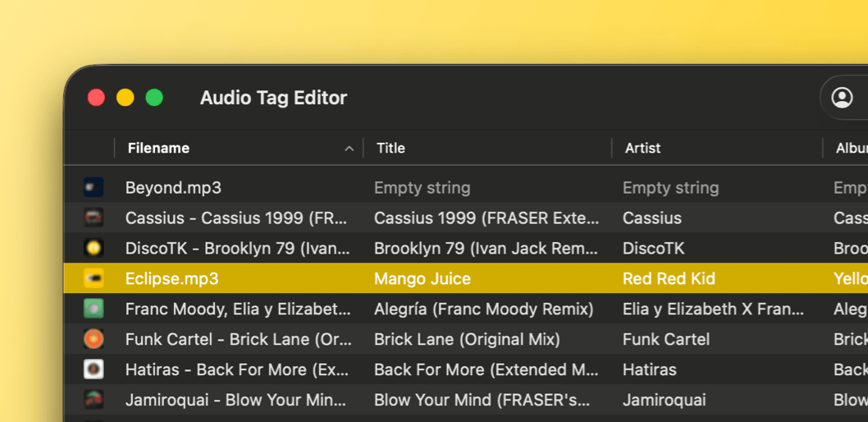Click the Jamiroquai file cover art icon
This screenshot has height=422, width=868.
point(94,400)
